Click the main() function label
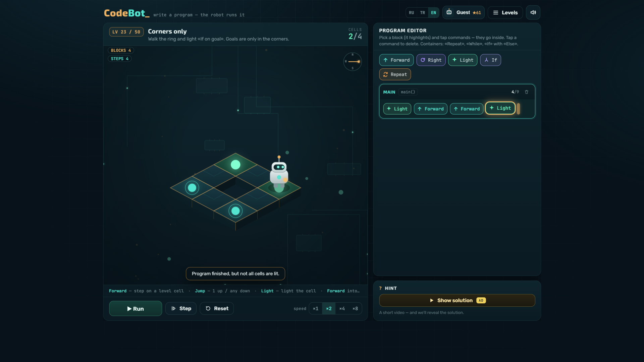 pos(408,92)
